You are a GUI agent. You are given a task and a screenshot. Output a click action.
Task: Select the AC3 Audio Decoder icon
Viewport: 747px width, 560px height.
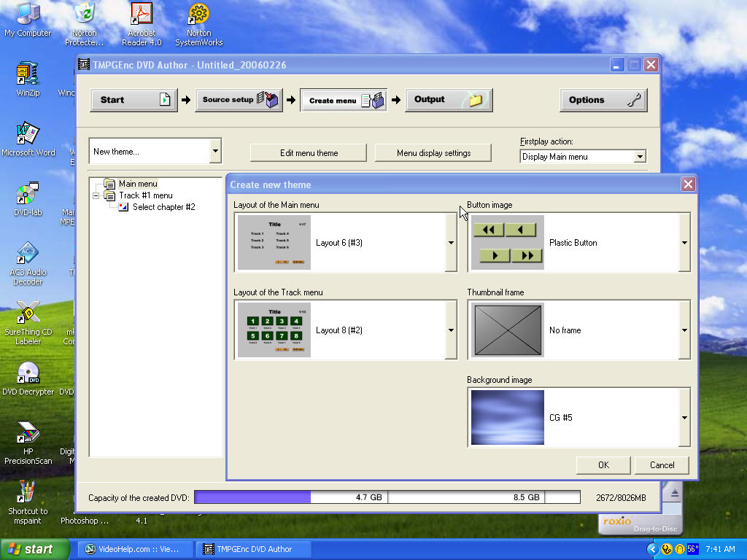coord(28,263)
